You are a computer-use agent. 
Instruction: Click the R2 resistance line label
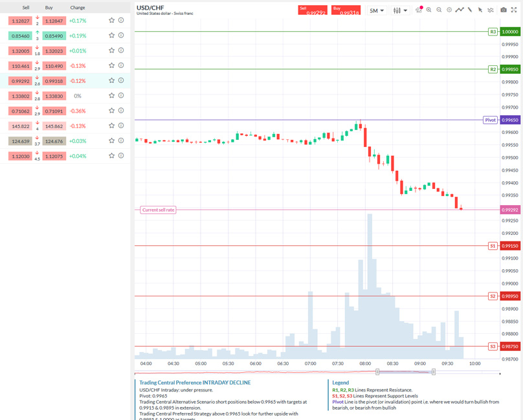493,69
